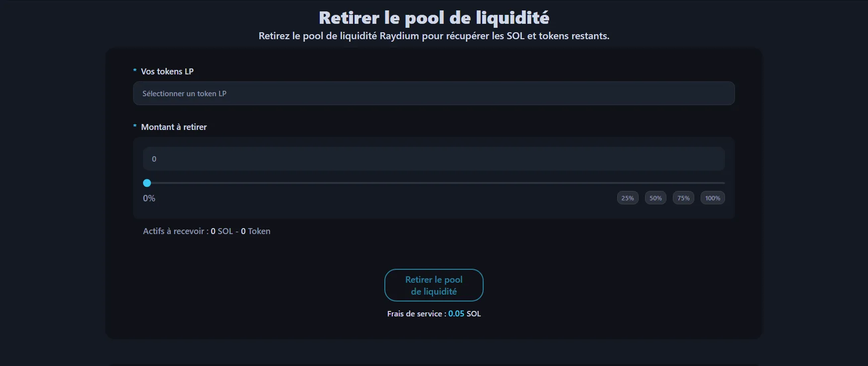Open the "Sélectionner un token LP" dropdown

click(434, 93)
